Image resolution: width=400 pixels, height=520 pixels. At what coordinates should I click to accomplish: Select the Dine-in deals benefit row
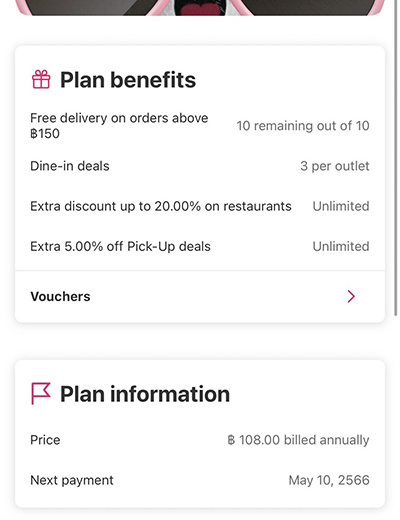(x=200, y=166)
